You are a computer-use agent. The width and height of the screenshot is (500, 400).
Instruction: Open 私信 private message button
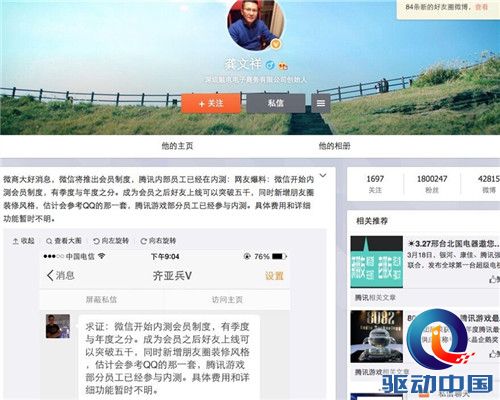[276, 103]
